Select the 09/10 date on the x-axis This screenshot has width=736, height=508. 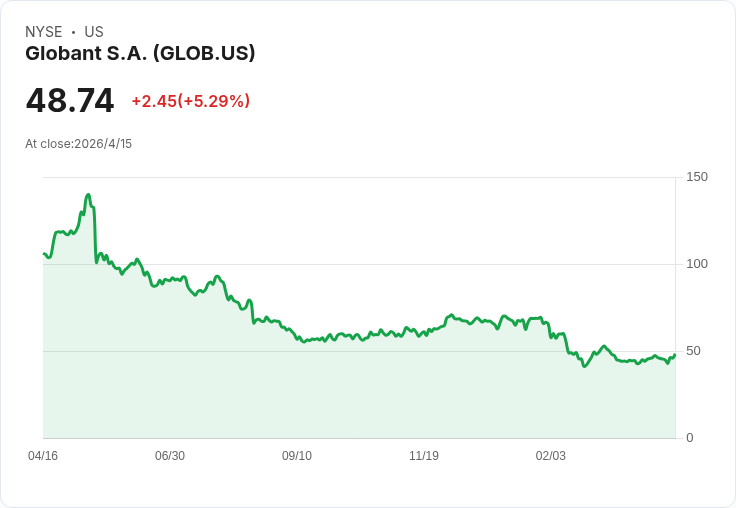coord(297,456)
